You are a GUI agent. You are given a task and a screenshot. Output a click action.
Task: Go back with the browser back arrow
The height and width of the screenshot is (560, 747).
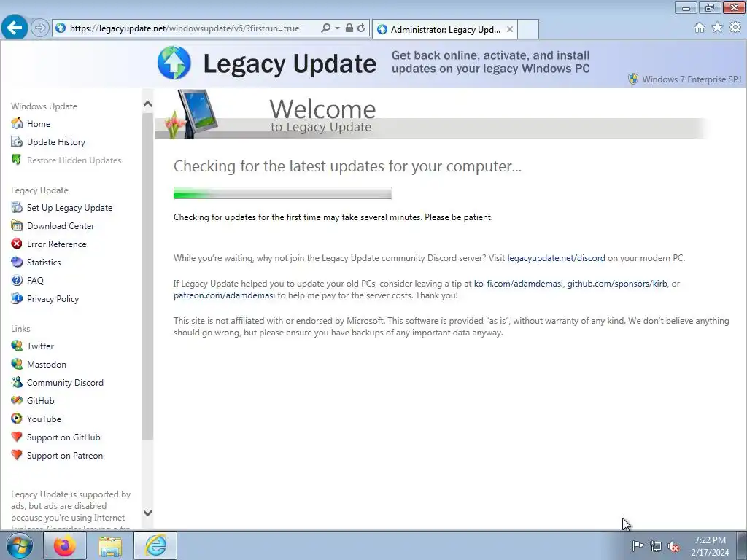point(15,28)
